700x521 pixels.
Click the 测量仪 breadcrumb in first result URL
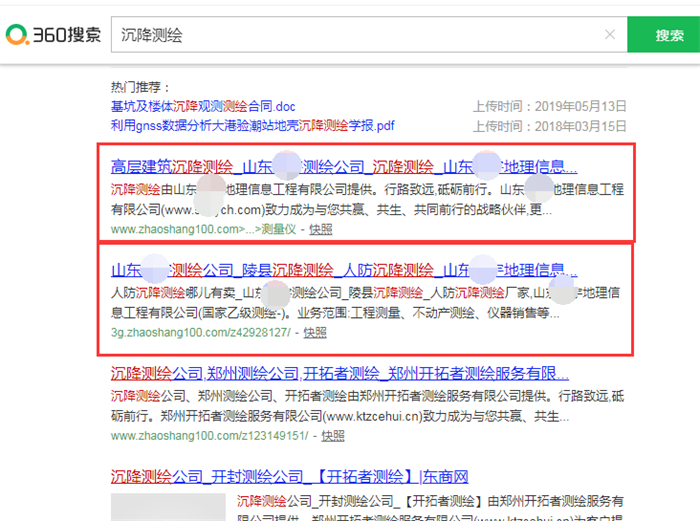279,229
